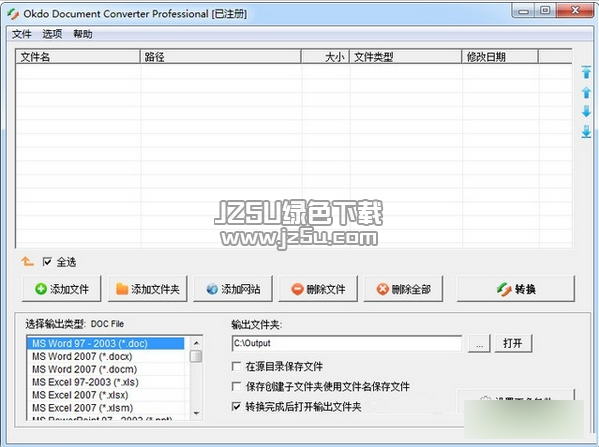This screenshot has width=599, height=447.
Task: Click the 删除文件 button
Action: [x=318, y=289]
